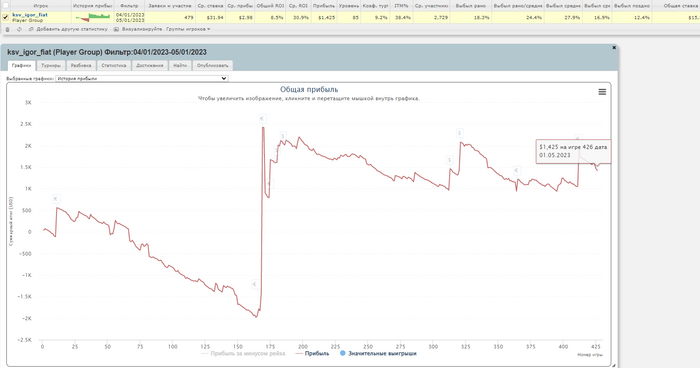Viewport: 700px width, 368px height.
Task: Switch to the 'Достижения' tab
Action: (150, 65)
